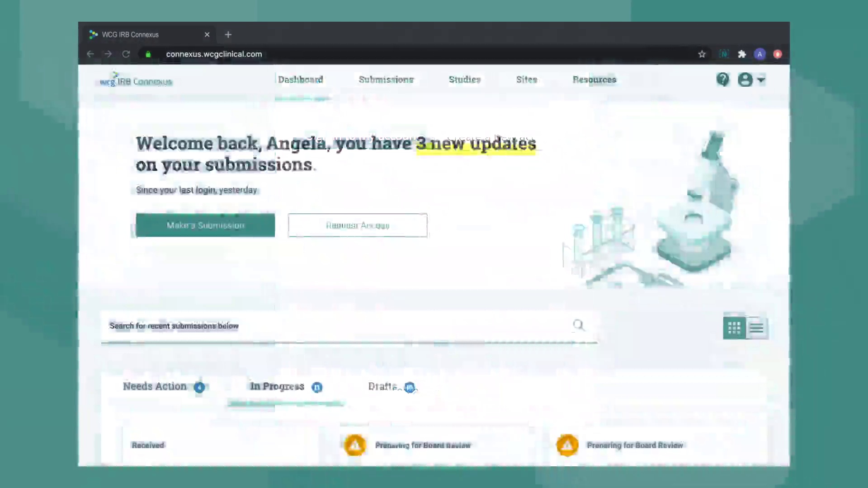Image resolution: width=868 pixels, height=488 pixels.
Task: Open the Needs Action tab
Action: [155, 386]
